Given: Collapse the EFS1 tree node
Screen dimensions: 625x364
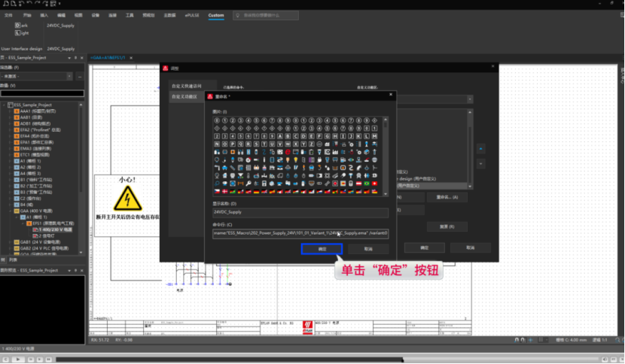Looking at the screenshot, I should [23, 223].
